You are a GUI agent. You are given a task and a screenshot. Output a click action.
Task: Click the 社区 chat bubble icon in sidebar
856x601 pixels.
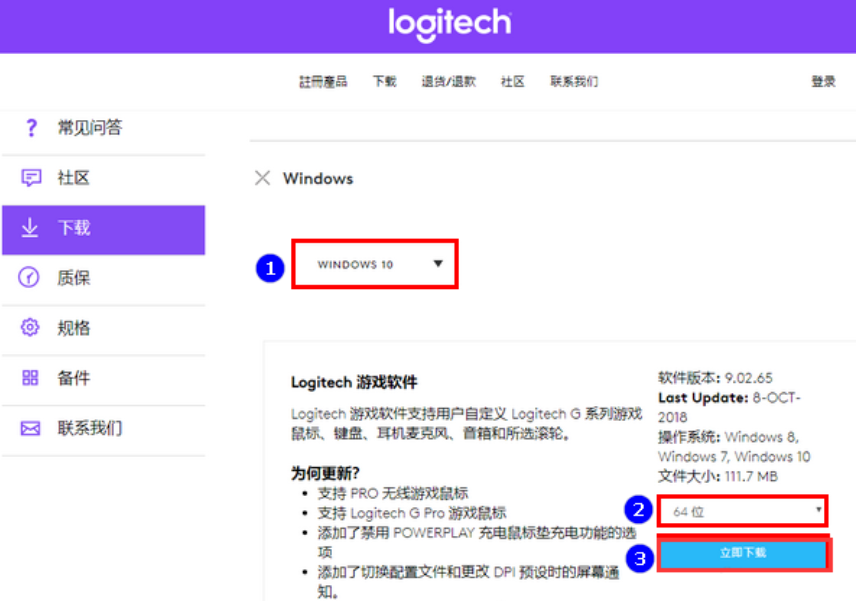click(x=31, y=178)
